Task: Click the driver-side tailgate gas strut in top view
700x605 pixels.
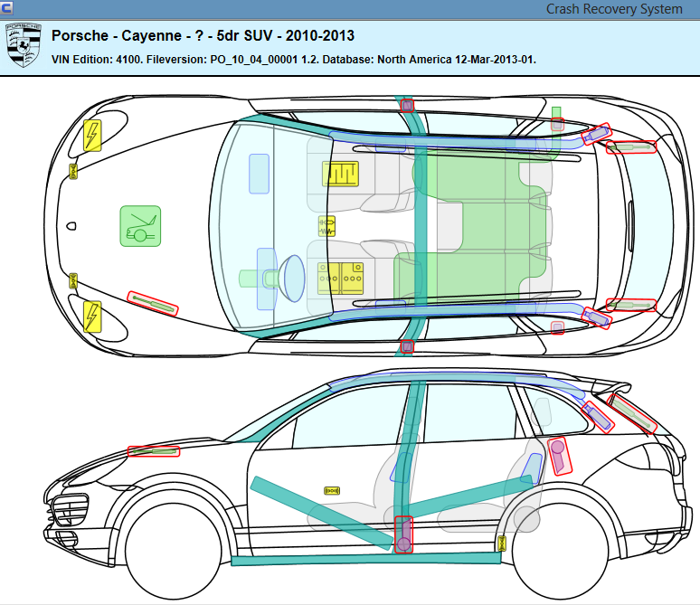Action: [631, 306]
